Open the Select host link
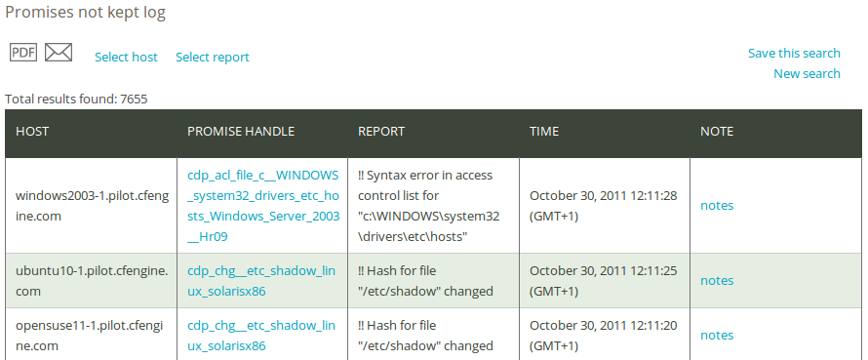 pyautogui.click(x=126, y=57)
